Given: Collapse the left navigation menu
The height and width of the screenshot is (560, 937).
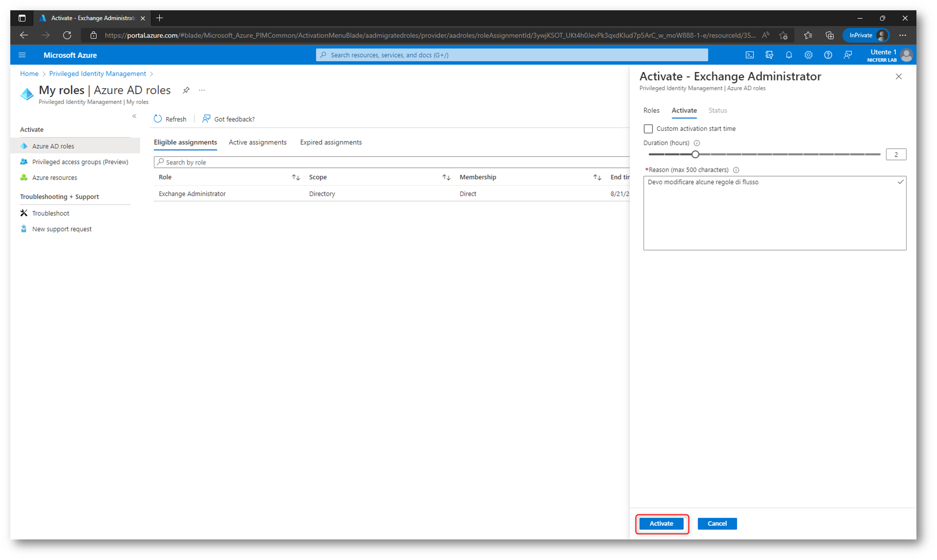Looking at the screenshot, I should click(x=134, y=116).
